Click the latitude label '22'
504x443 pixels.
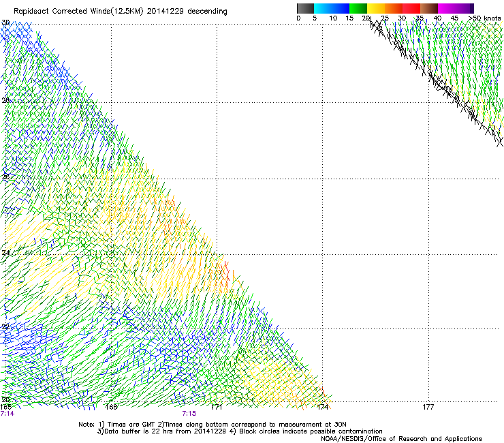[5, 327]
